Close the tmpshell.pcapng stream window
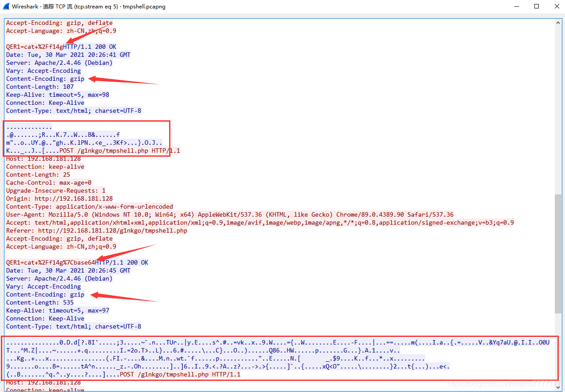The image size is (565, 392). 557,6
